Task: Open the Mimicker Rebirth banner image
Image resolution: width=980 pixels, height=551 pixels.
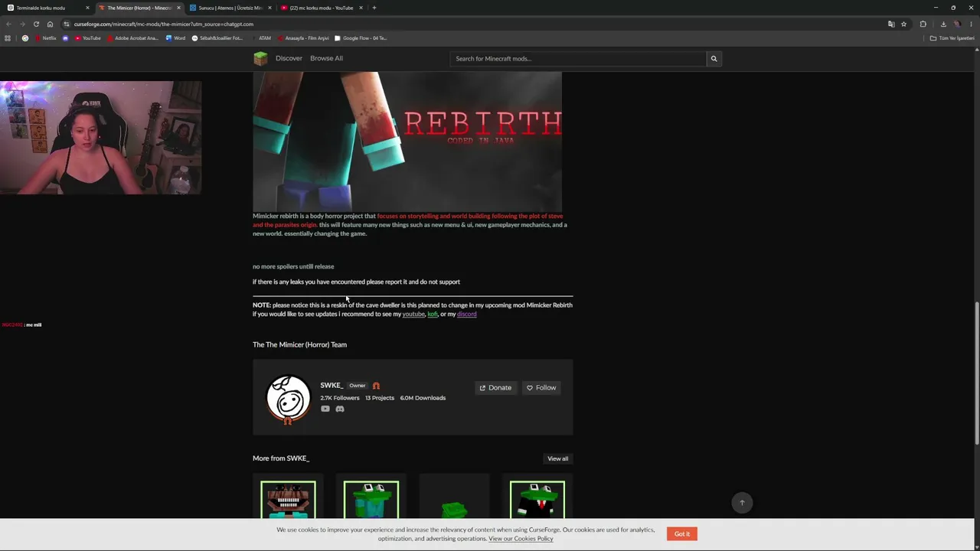Action: tap(407, 142)
